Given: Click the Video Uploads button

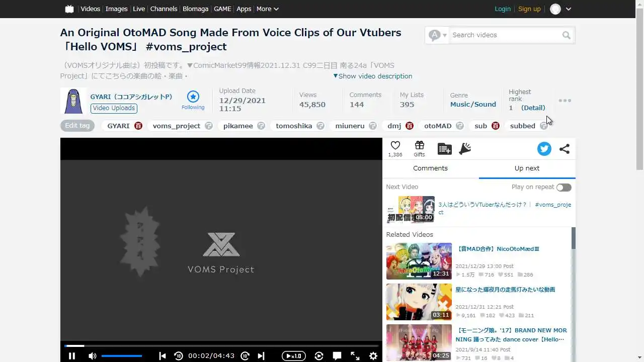Looking at the screenshot, I should (x=114, y=108).
